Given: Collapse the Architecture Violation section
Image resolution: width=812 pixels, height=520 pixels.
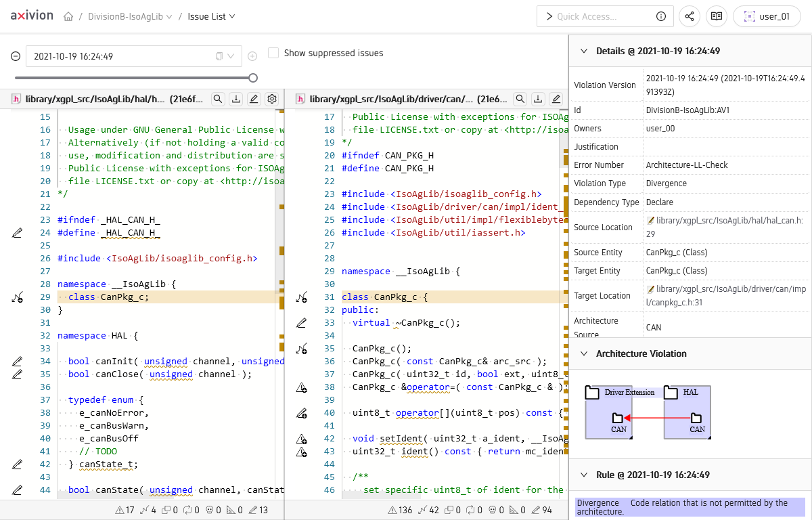Looking at the screenshot, I should [584, 353].
